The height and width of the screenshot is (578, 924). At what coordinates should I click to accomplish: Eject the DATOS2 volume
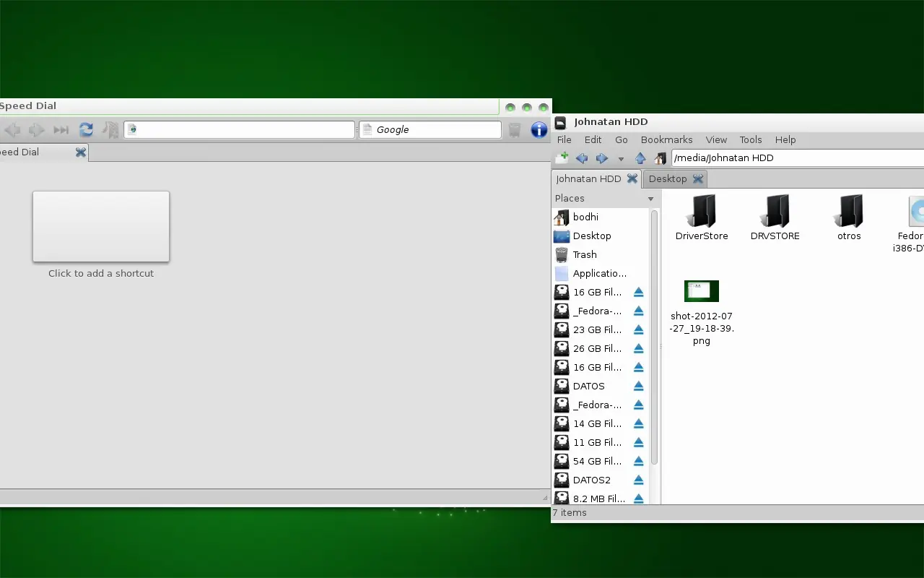click(x=638, y=480)
